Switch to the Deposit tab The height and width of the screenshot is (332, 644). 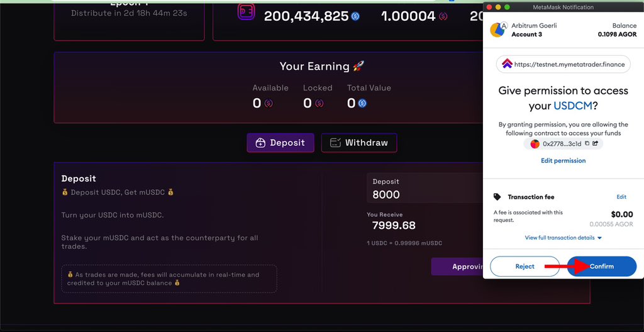pyautogui.click(x=280, y=143)
